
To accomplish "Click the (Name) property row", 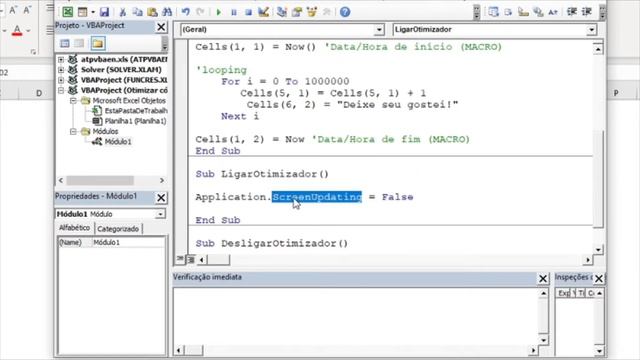I will pyautogui.click(x=111, y=242).
